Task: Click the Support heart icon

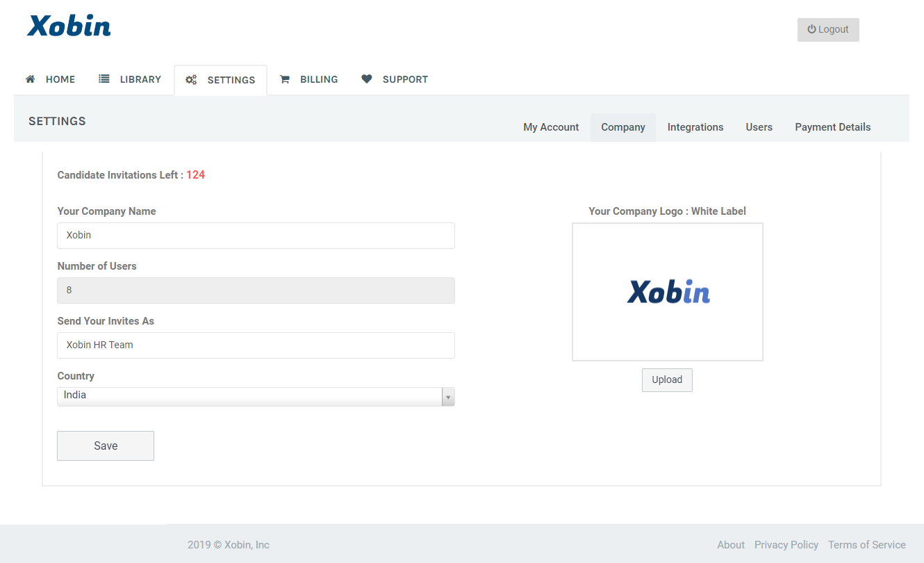Action: [x=367, y=79]
